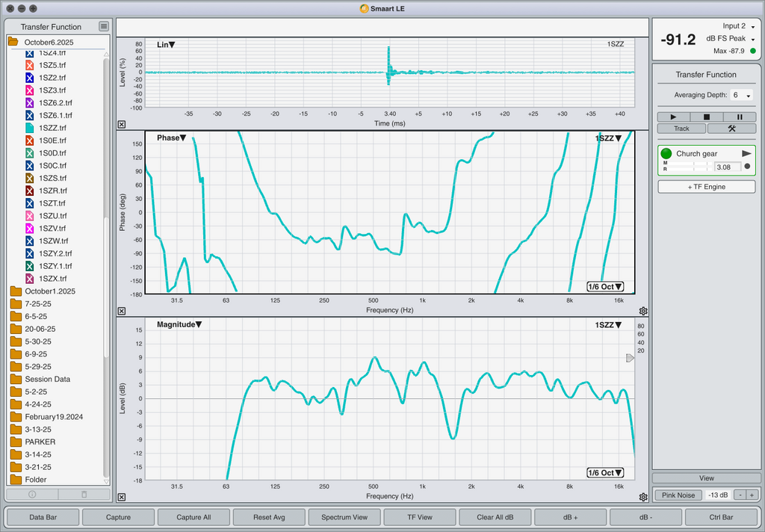The height and width of the screenshot is (532, 765).
Task: Start measurement with the play button
Action: tap(673, 117)
